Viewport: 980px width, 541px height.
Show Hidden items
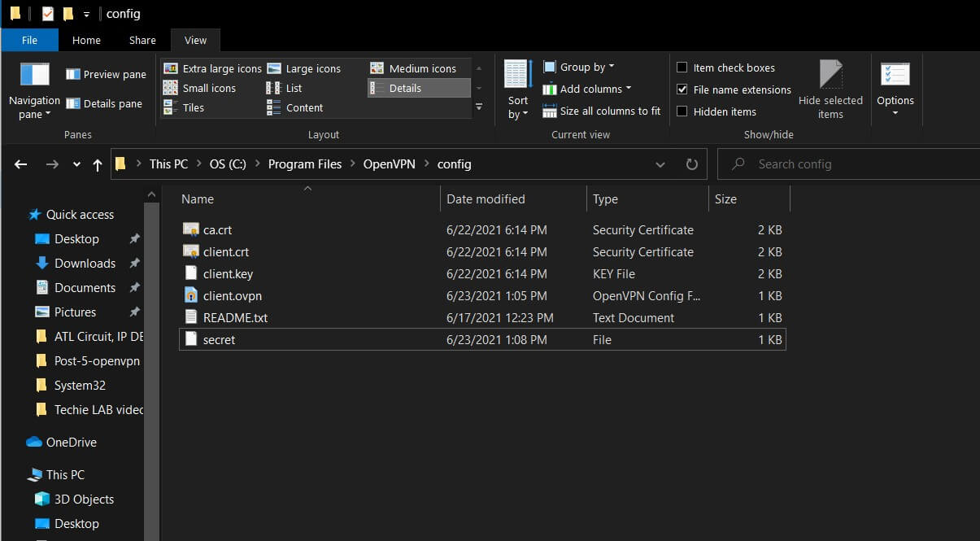[682, 111]
